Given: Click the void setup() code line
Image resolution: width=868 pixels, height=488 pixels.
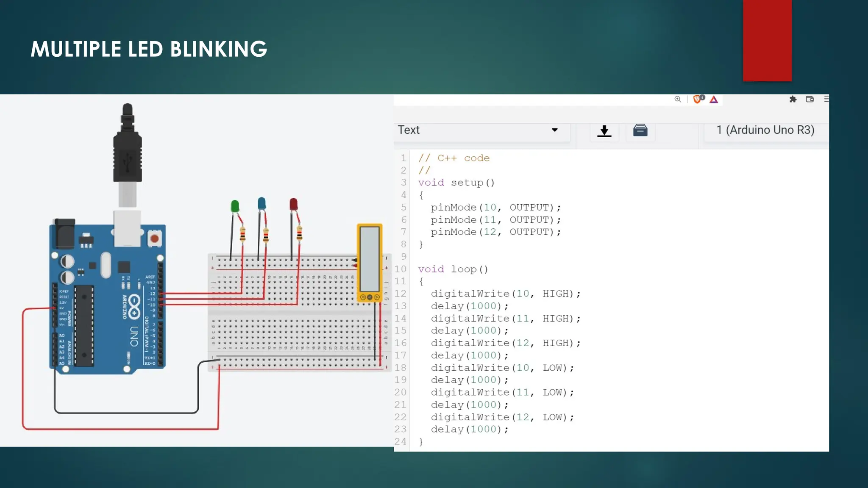Looking at the screenshot, I should tap(456, 183).
